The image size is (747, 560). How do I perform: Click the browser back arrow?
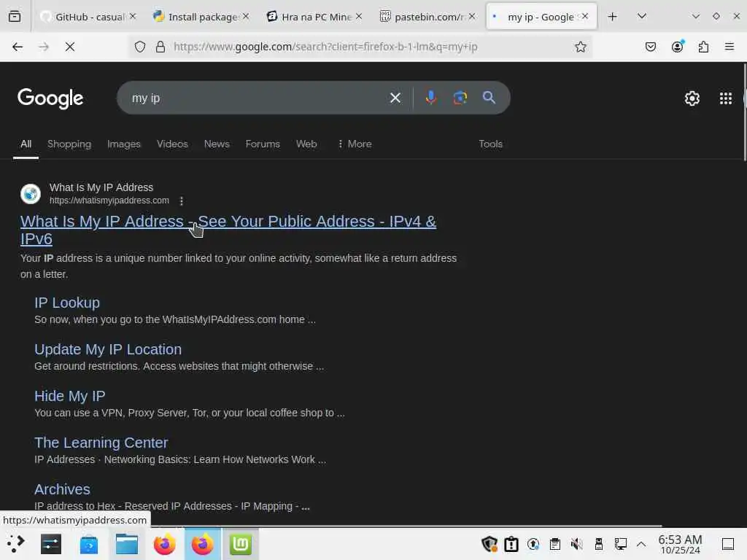click(x=18, y=47)
